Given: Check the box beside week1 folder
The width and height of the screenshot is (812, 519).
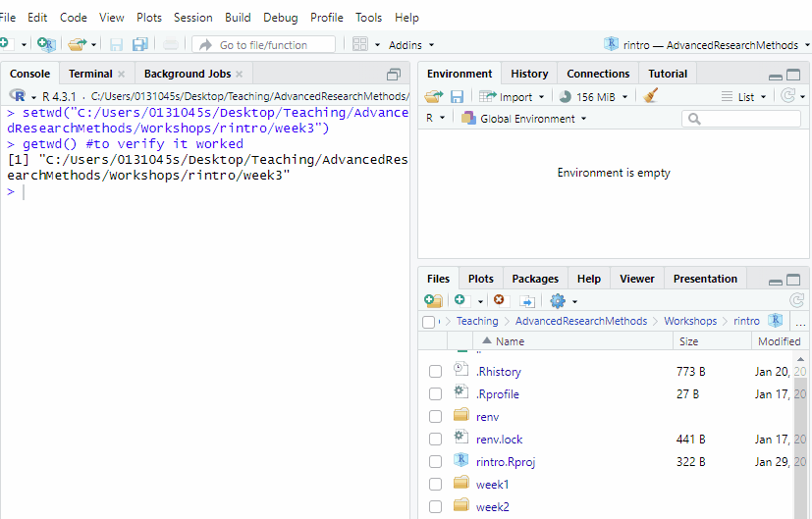Looking at the screenshot, I should [436, 485].
